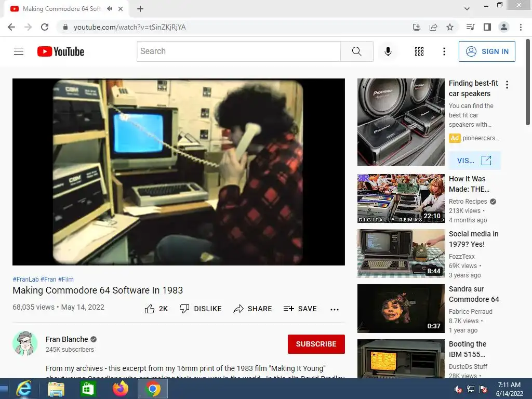
Task: Open the #Film hashtag link
Action: tap(66, 279)
